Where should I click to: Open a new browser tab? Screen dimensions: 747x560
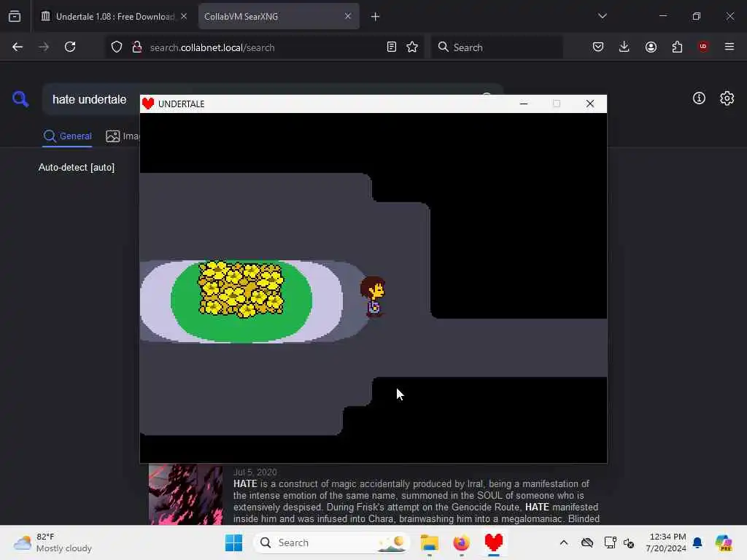click(x=376, y=17)
